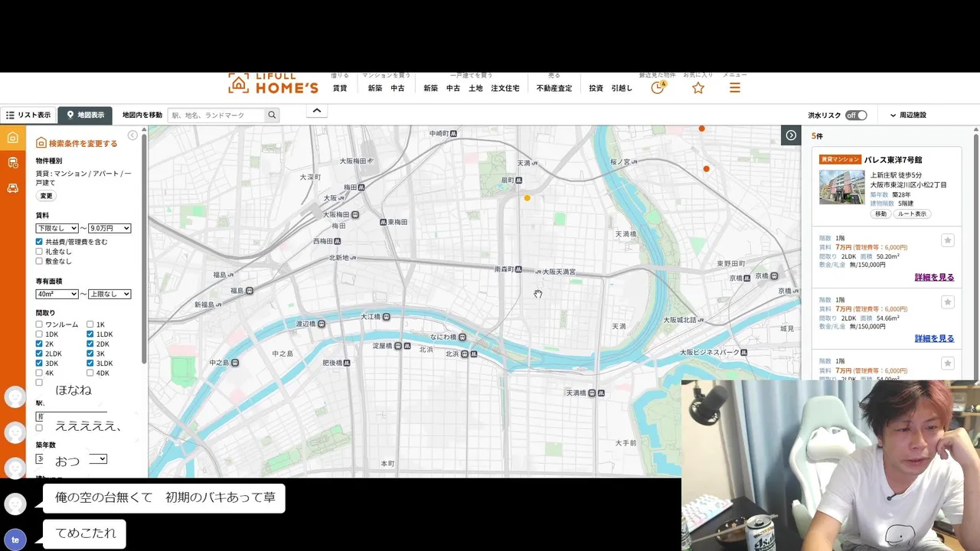980x551 pixels.
Task: Favorite the 54.66m² listing with star
Action: click(x=947, y=302)
